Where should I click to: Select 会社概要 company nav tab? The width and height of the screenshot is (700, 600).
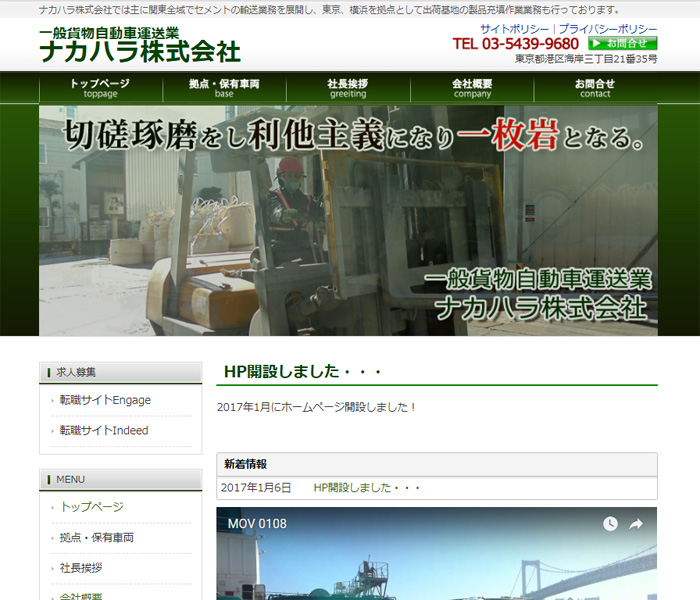coord(472,88)
